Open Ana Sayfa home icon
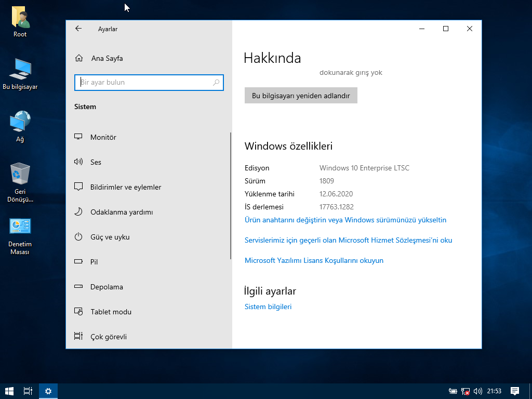Screen dimensions: 532x399 point(79,58)
